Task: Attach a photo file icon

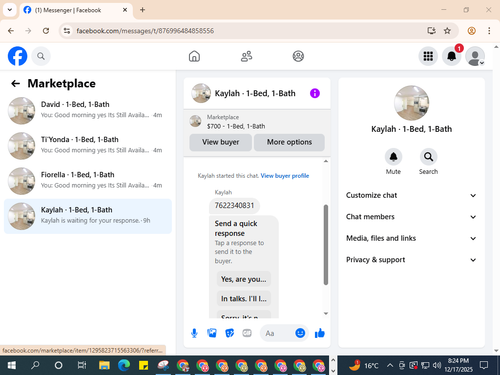Action: pos(212,333)
